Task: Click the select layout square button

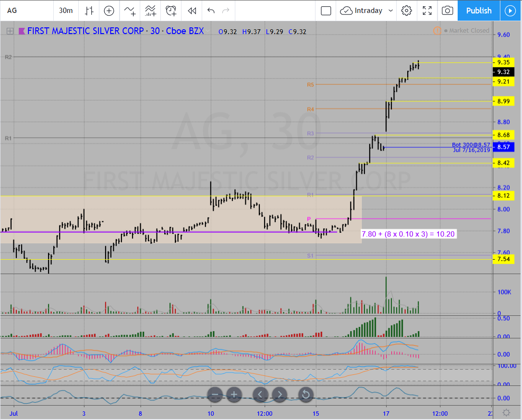Action: pos(326,11)
